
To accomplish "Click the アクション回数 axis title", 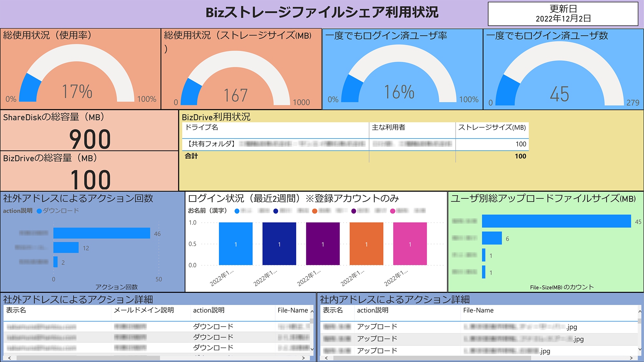I will point(117,287).
